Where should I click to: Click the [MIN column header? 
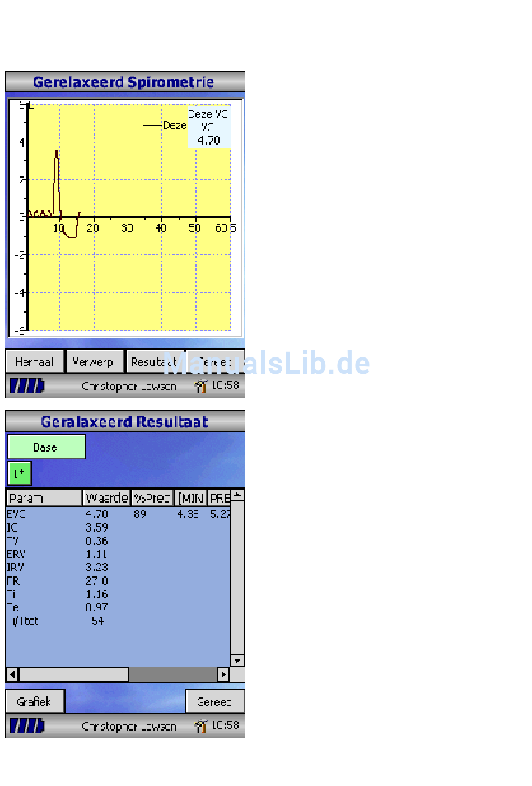point(190,498)
